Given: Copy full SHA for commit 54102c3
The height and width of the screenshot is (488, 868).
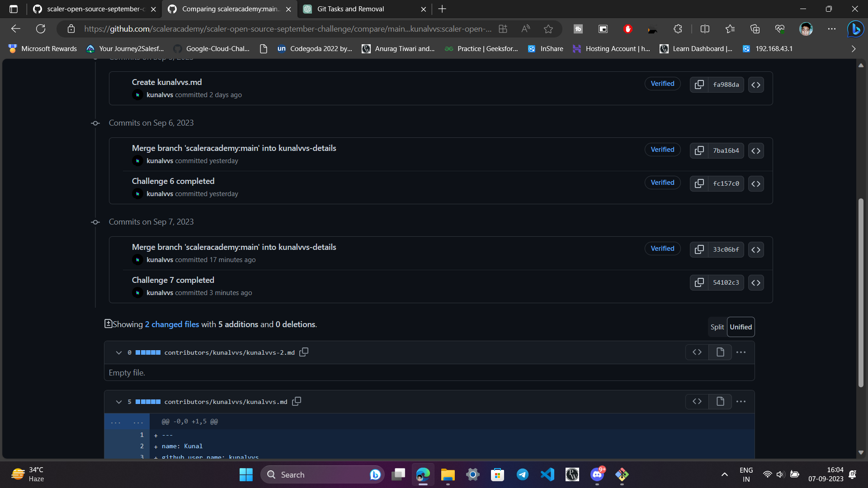Looking at the screenshot, I should coord(699,282).
